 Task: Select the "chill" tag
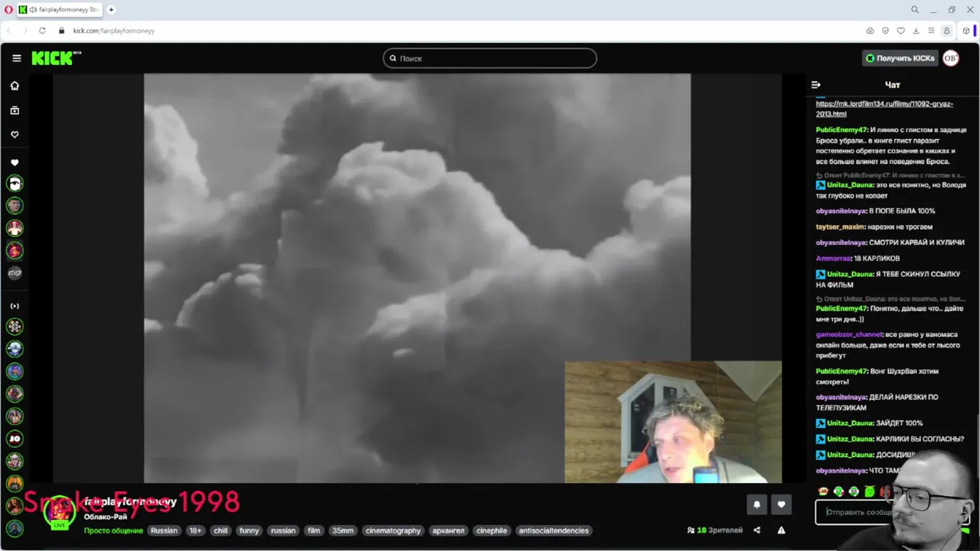tap(220, 530)
